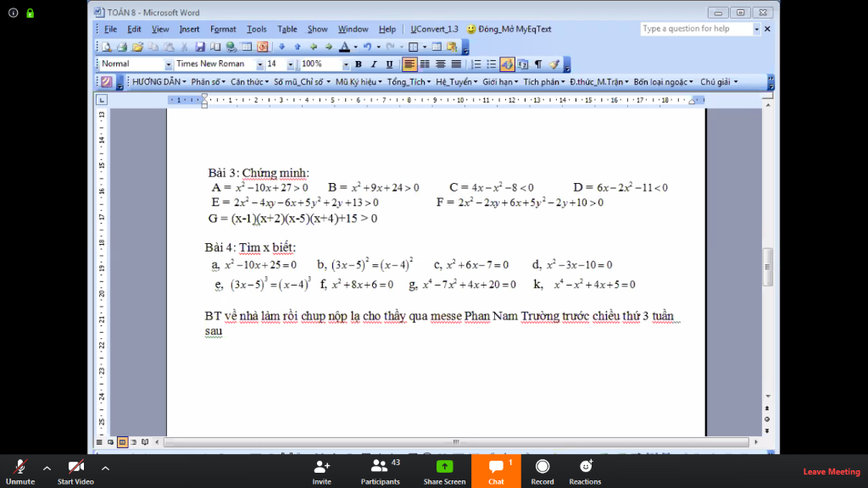The image size is (868, 488).
Task: Open the font dropdown Times New Roman
Action: pos(259,64)
